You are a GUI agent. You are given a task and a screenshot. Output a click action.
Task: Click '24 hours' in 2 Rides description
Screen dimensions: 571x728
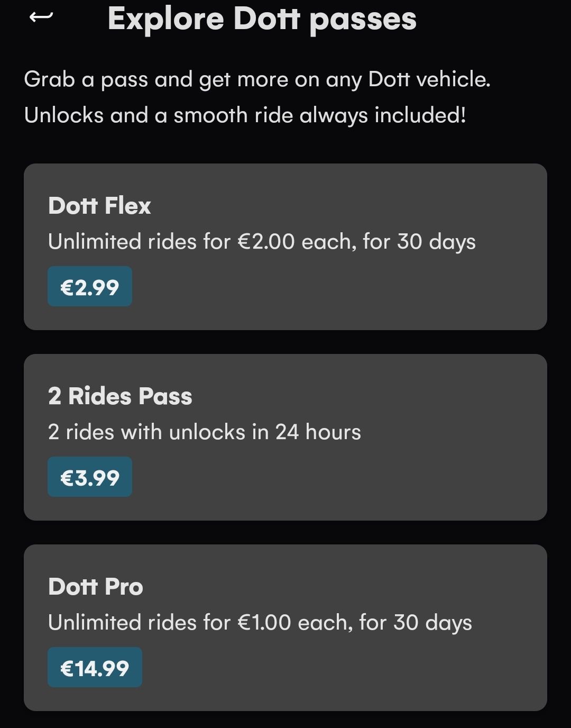pyautogui.click(x=318, y=432)
